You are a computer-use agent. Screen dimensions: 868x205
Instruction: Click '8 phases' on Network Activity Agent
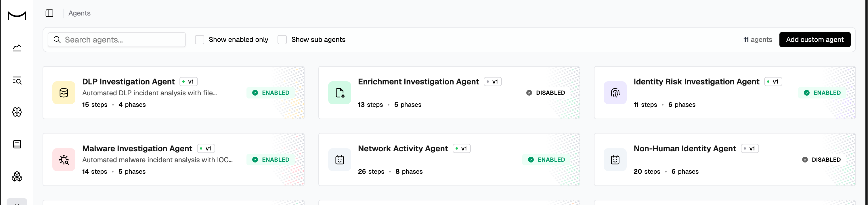tap(409, 172)
